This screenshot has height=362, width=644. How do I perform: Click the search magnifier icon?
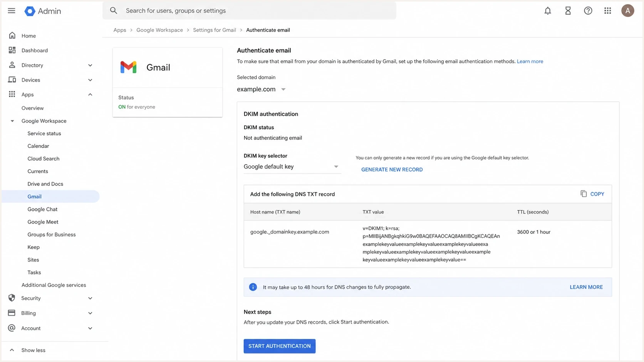[x=113, y=10]
